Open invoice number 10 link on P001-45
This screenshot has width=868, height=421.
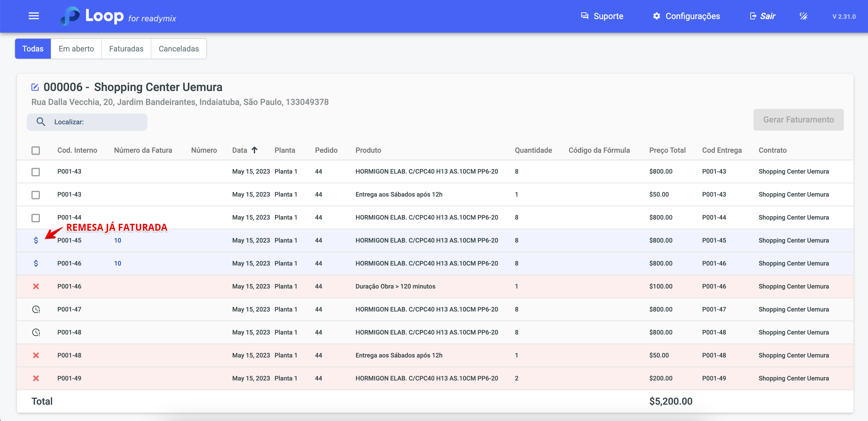[117, 240]
